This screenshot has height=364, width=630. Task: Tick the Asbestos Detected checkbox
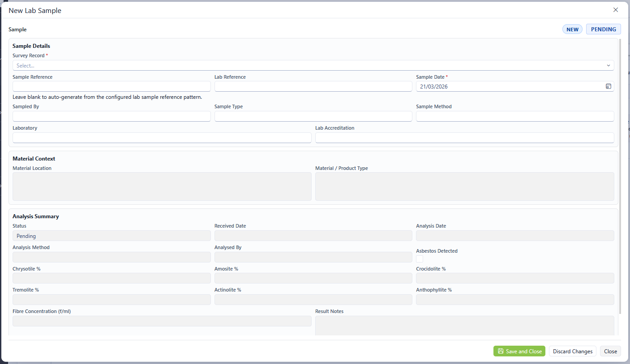(x=420, y=259)
